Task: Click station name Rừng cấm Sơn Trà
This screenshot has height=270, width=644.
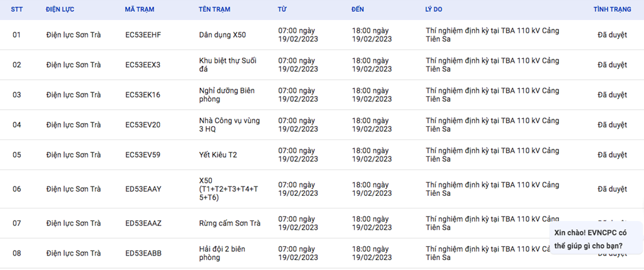Action: click(230, 224)
